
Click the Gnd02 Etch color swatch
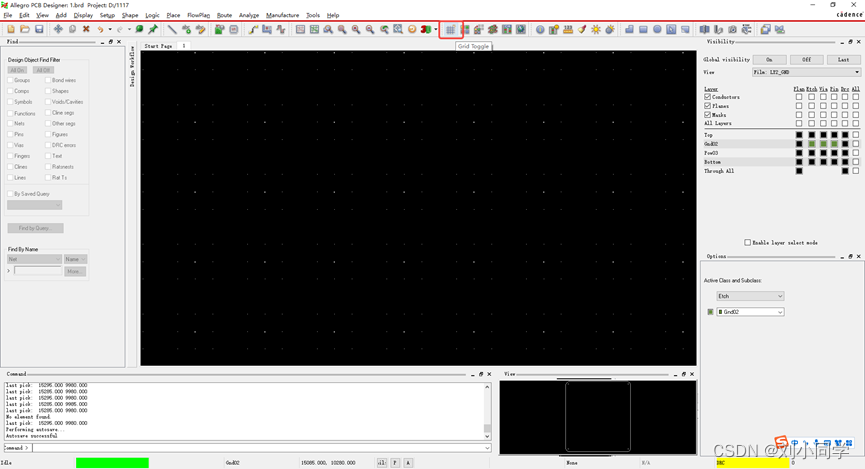coord(811,144)
